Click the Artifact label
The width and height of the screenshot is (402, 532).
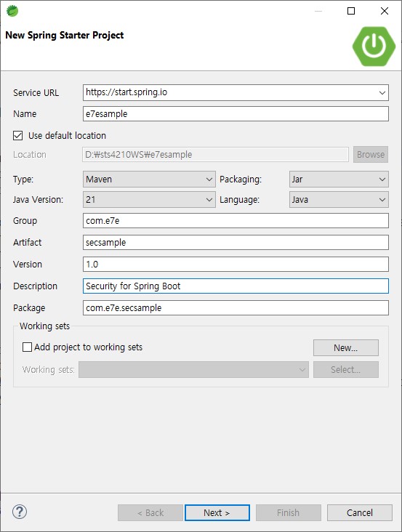pos(27,243)
